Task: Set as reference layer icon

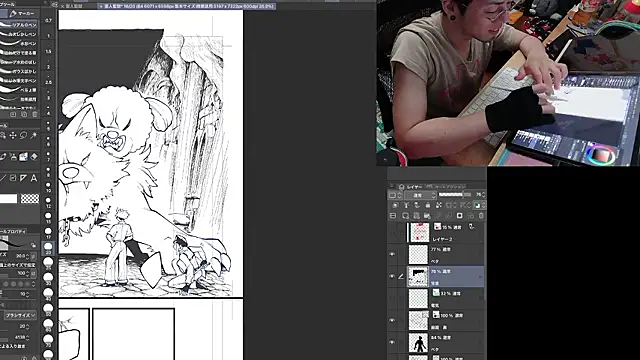Action: pos(406,205)
